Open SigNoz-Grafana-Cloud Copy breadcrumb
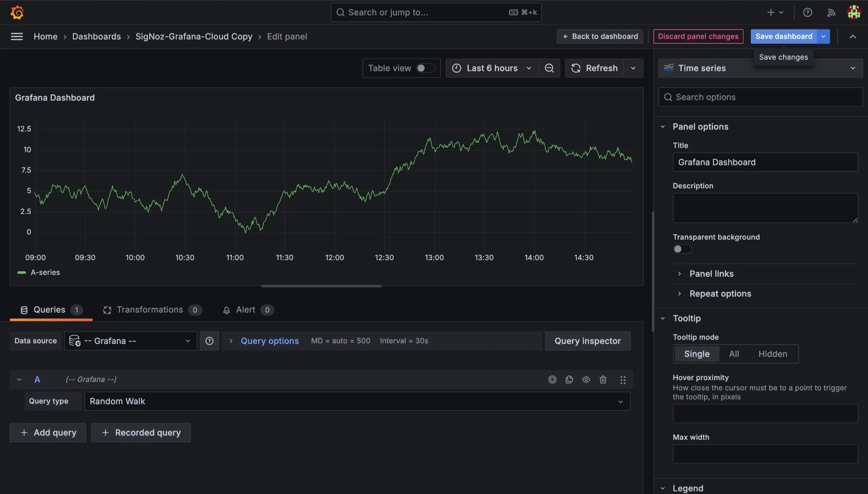This screenshot has width=868, height=494. click(194, 36)
